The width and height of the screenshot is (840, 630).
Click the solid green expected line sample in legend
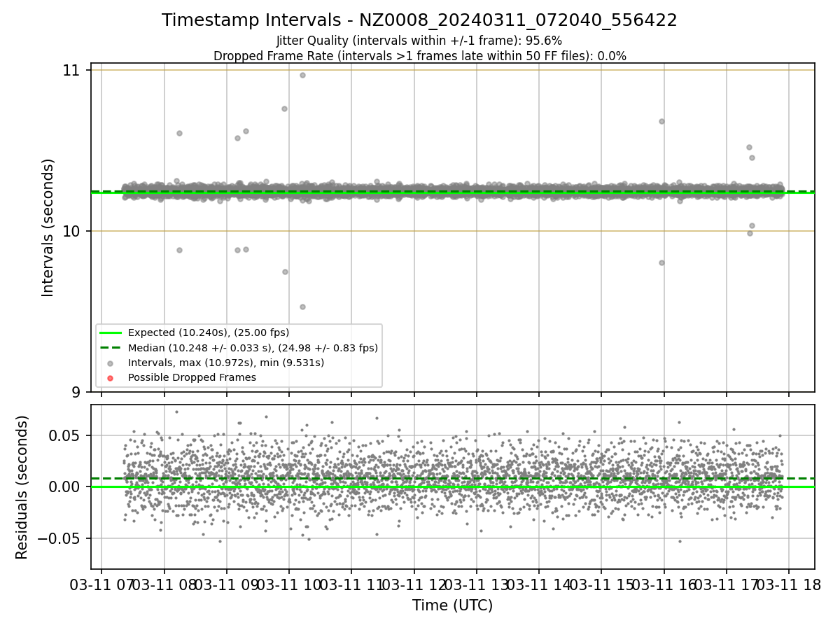click(111, 332)
